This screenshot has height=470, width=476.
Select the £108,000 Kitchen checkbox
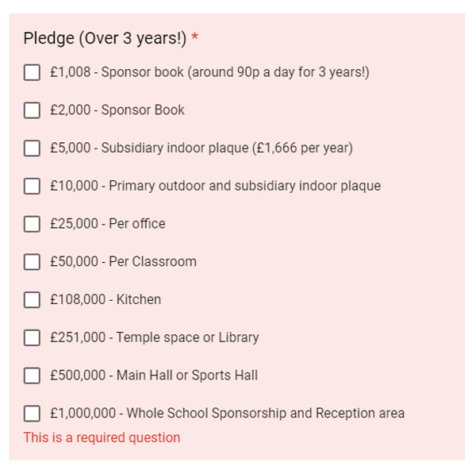[32, 300]
